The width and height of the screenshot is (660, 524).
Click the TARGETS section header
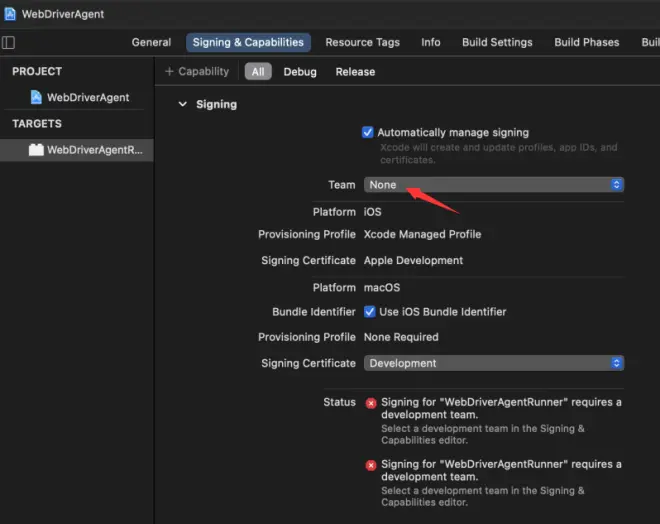coord(37,124)
